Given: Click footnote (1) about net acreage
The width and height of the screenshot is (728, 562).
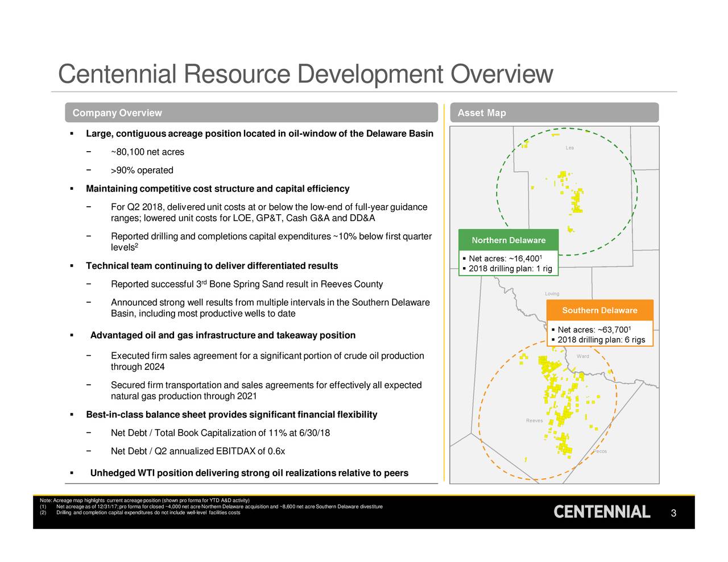Looking at the screenshot, I should [x=211, y=506].
